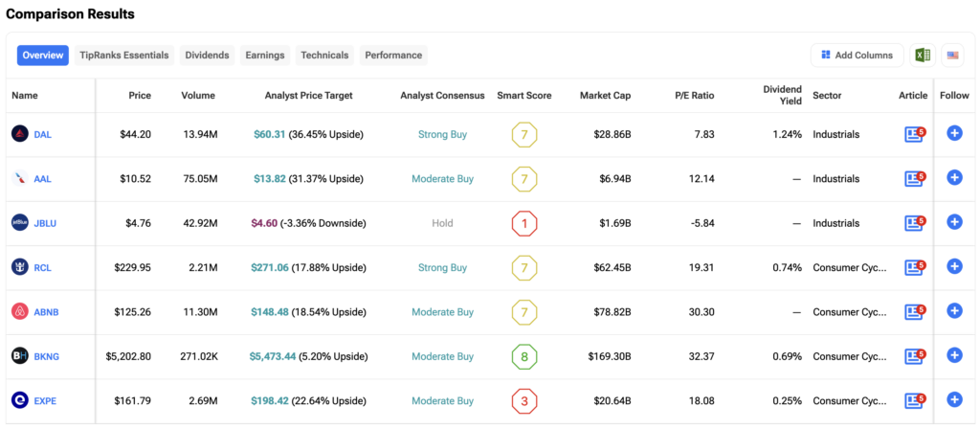Open the EXPE article icon
The image size is (980, 429).
coord(914,400)
